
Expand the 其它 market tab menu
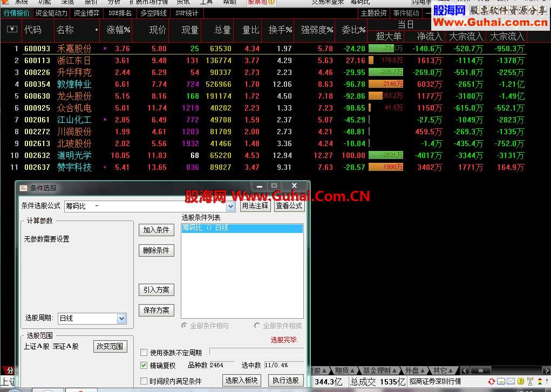[x=443, y=370]
